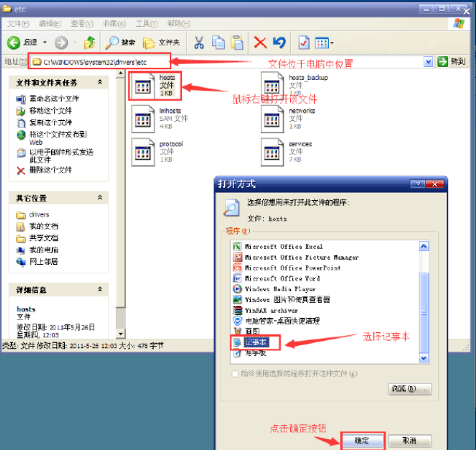The image size is (476, 450).
Task: Collapse the 详细信息 panel
Action: 100,289
